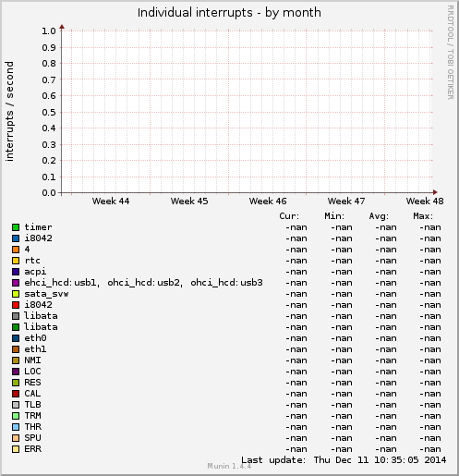Click the 'acpi' legend label
Screen dimensions: 459x476
pos(35,272)
